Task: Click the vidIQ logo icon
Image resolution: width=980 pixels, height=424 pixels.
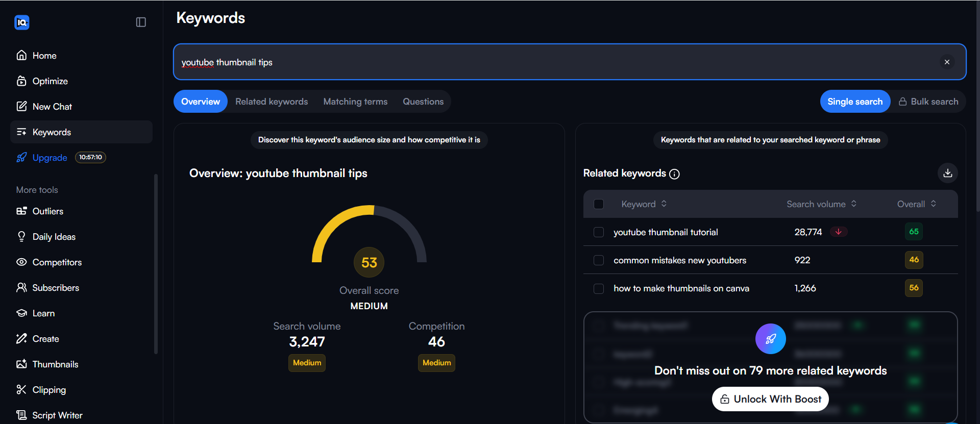Action: [x=22, y=22]
